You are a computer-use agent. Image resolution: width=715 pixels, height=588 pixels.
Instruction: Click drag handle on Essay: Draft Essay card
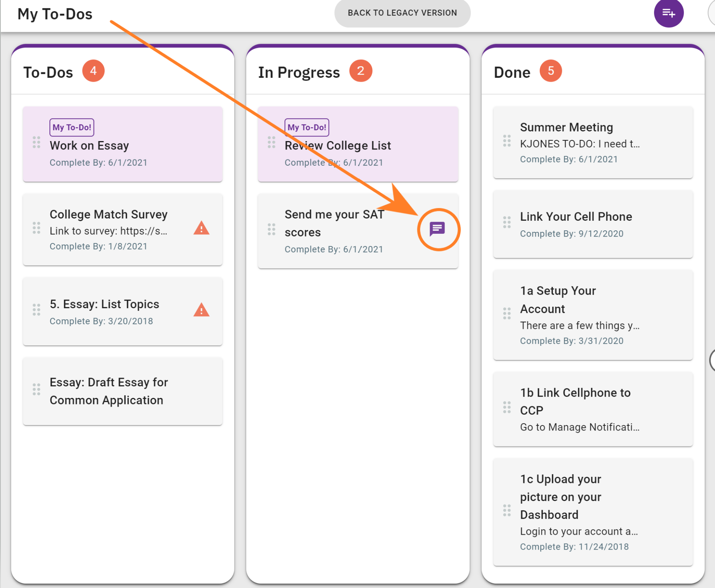pyautogui.click(x=36, y=389)
